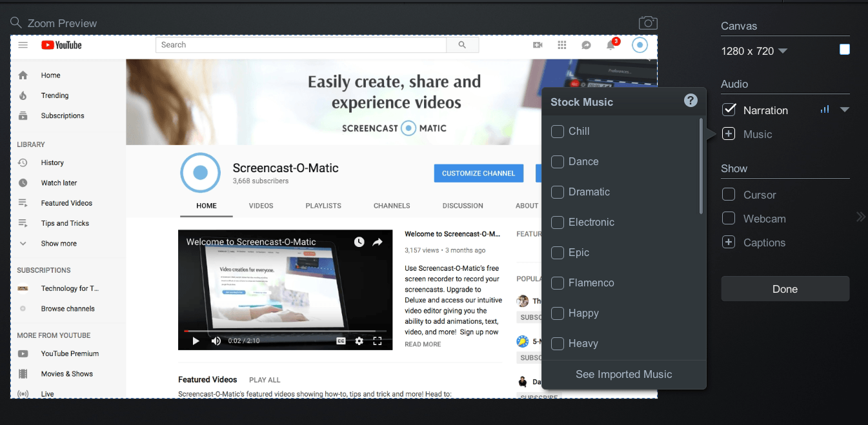Click the YouTube messages icon

[x=586, y=45]
